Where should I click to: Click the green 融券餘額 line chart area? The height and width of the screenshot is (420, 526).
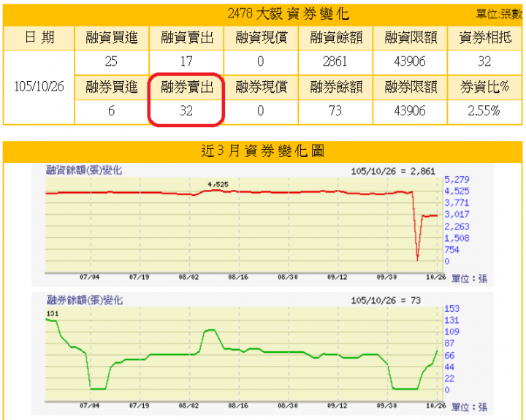point(244,354)
